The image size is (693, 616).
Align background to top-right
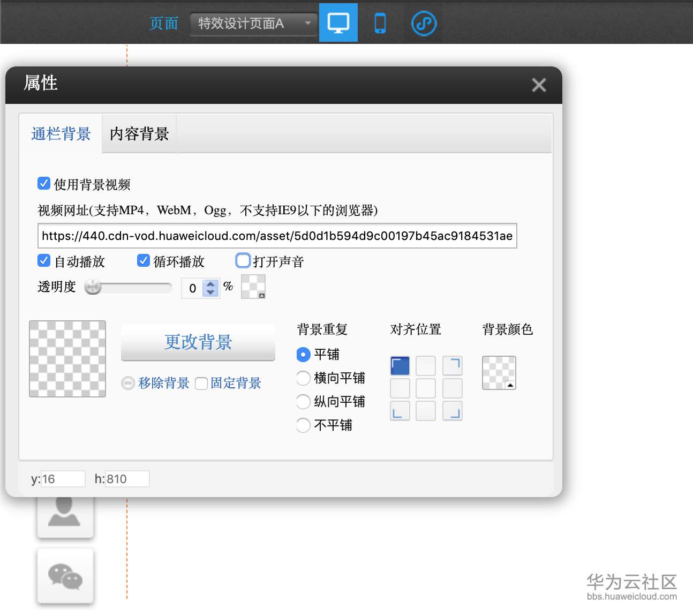click(453, 366)
